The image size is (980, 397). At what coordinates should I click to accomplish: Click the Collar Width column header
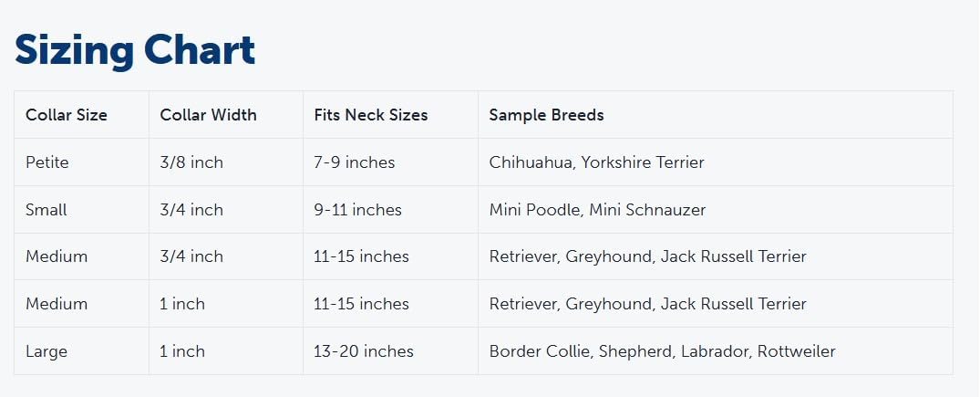pos(208,115)
